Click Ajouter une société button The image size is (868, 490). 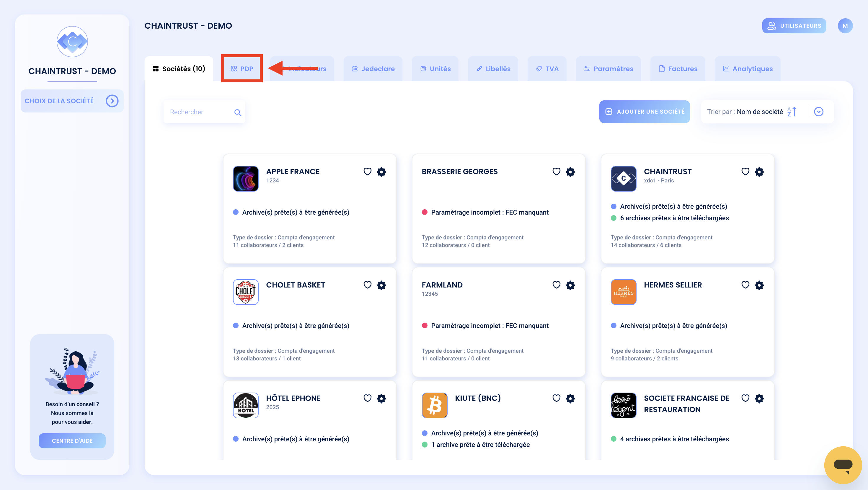coord(645,112)
